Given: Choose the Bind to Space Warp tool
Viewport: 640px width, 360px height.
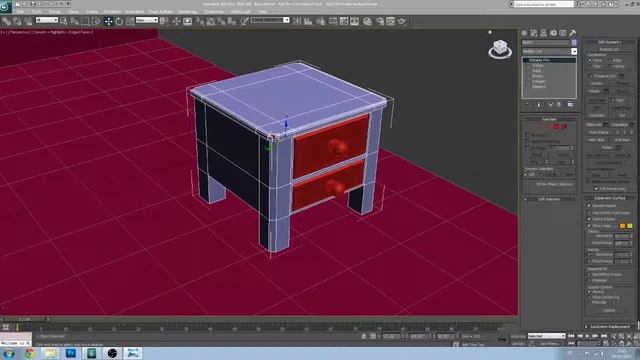Looking at the screenshot, I should click(28, 21).
